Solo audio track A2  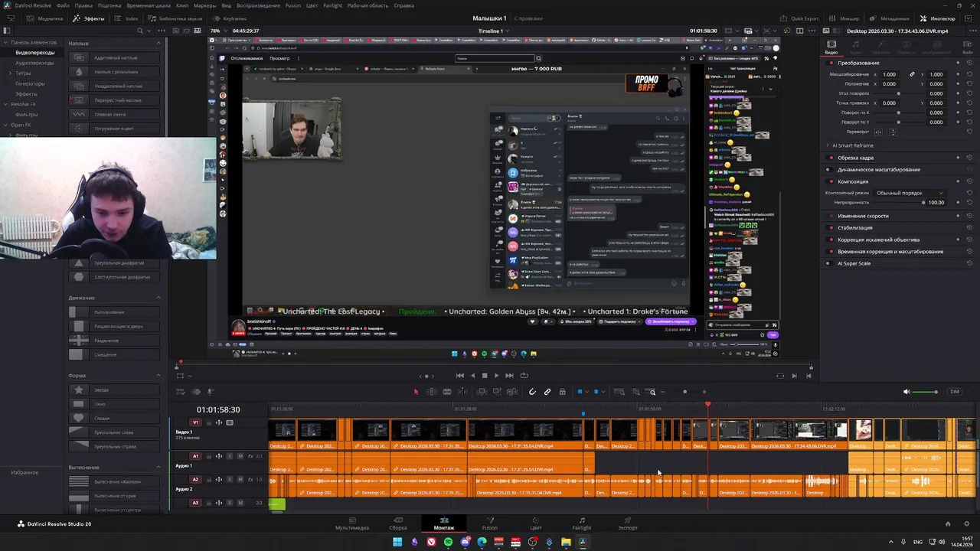(x=230, y=480)
